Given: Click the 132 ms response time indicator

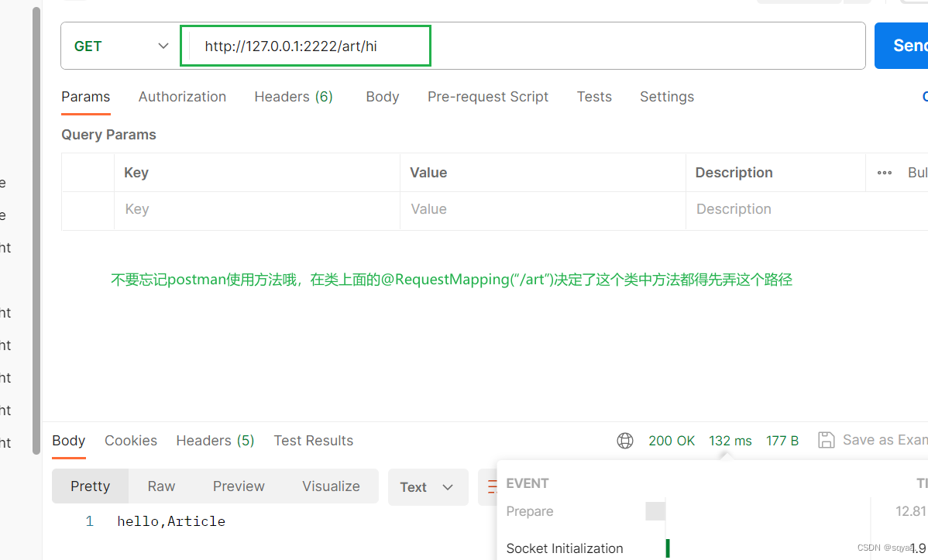Looking at the screenshot, I should 729,440.
